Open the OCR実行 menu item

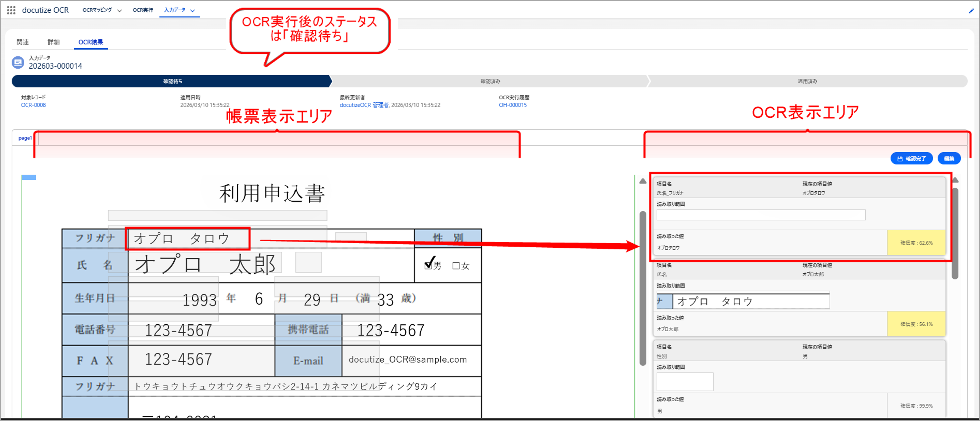[x=143, y=10]
